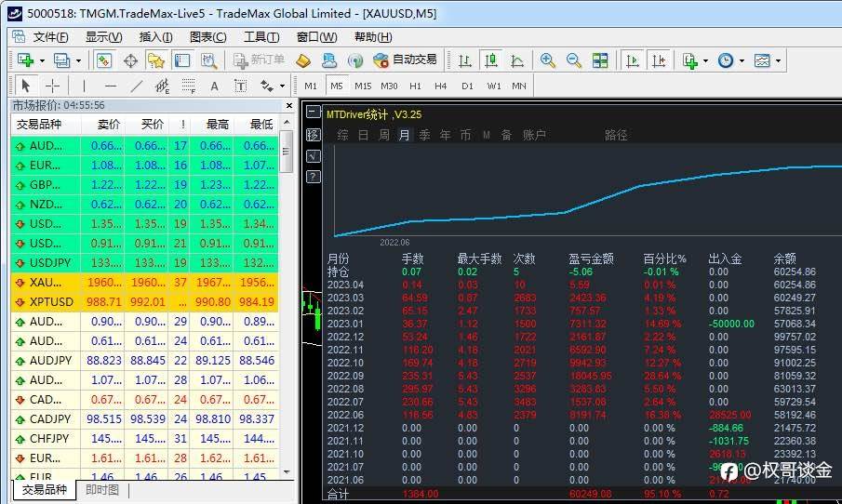842x504 pixels.
Task: Open the 插入(I) menu
Action: (155, 37)
